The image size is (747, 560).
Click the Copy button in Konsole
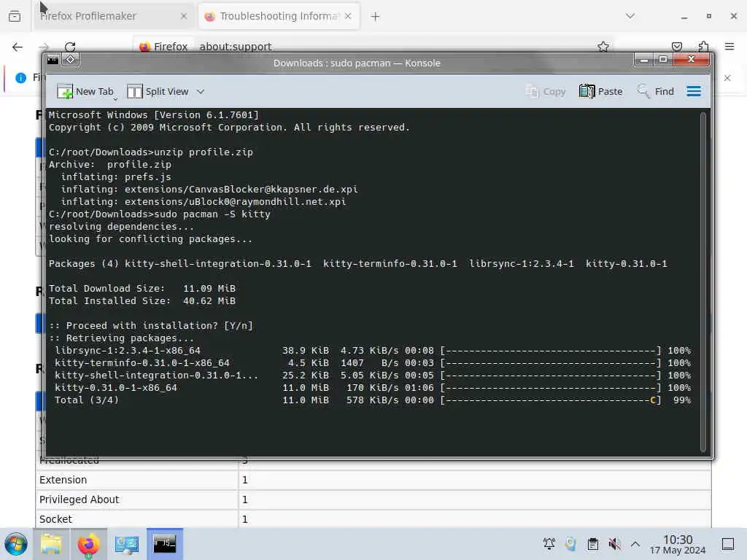click(x=545, y=91)
